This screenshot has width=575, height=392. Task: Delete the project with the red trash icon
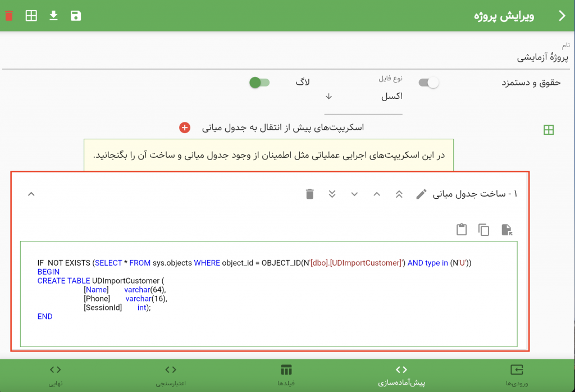pos(9,16)
